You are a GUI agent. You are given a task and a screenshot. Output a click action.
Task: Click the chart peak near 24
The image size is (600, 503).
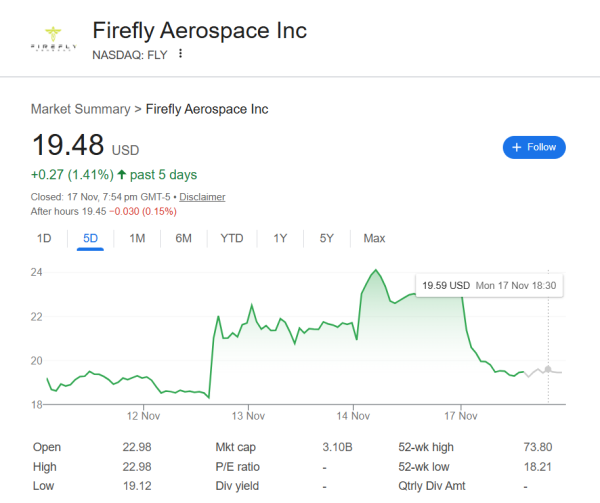(375, 271)
